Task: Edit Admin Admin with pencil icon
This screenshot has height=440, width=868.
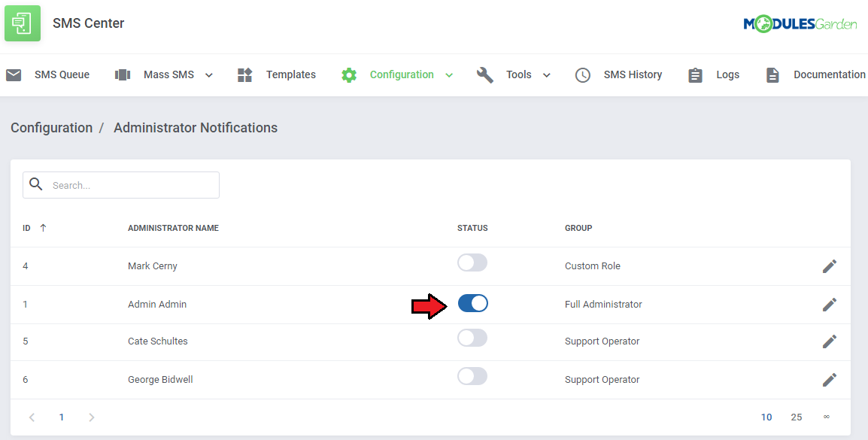Action: click(829, 305)
